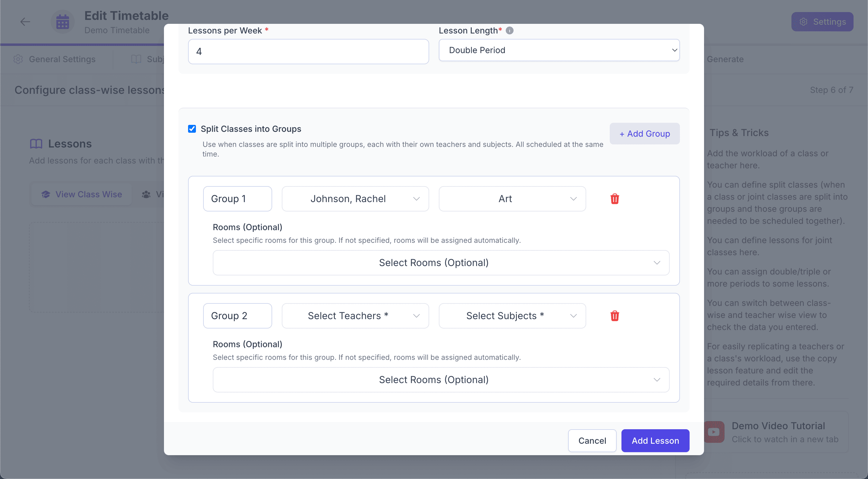The height and width of the screenshot is (479, 868).
Task: Open Group 1 teacher dropdown Johnson, Rachel
Action: click(355, 199)
